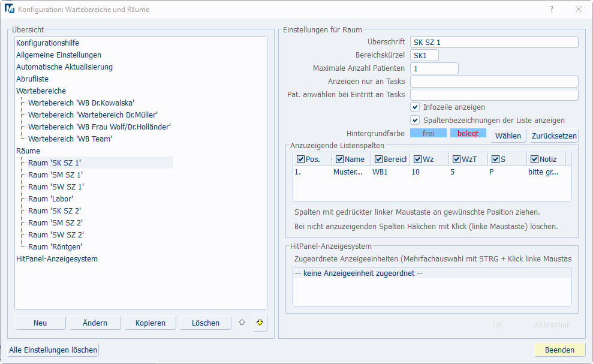Click the 'belegt' color swatch
Screen dimensions: 593x364
point(468,134)
